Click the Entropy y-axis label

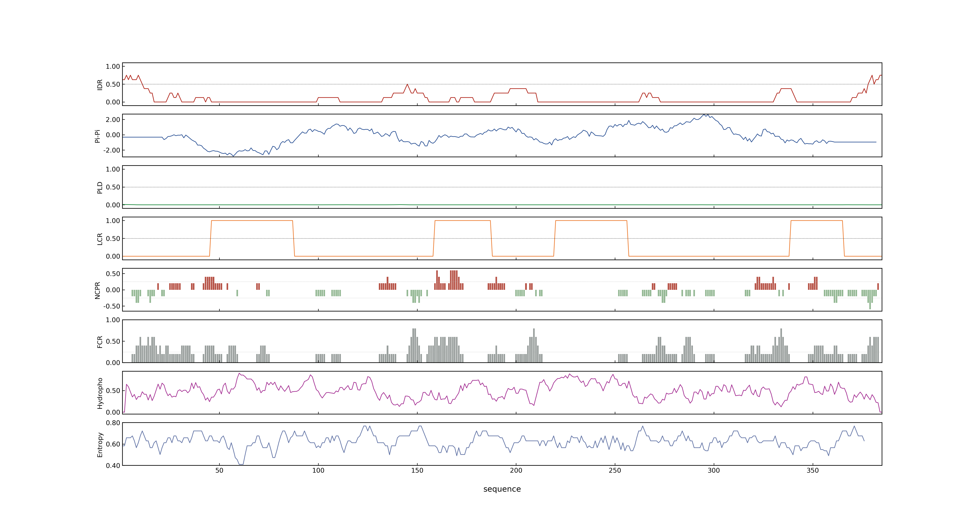pyautogui.click(x=100, y=444)
